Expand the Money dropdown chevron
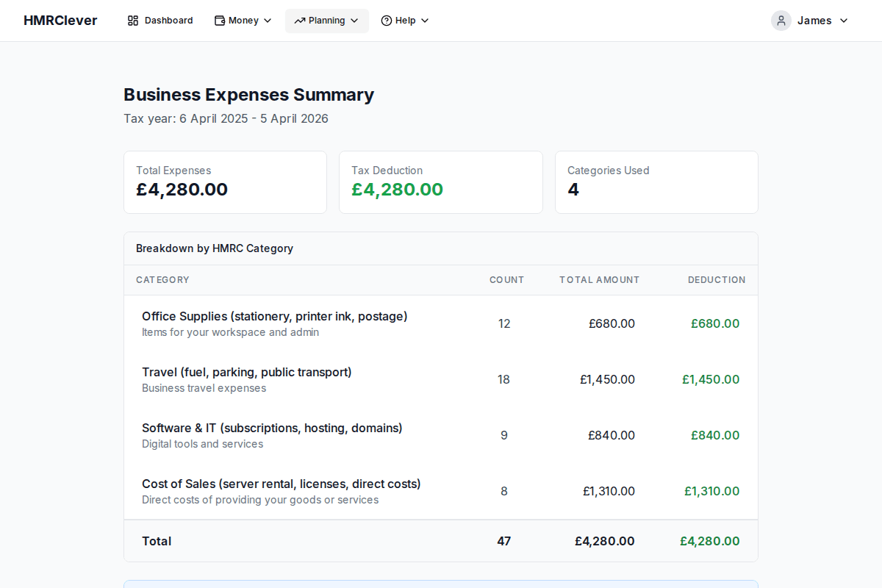Image resolution: width=882 pixels, height=588 pixels. [268, 21]
